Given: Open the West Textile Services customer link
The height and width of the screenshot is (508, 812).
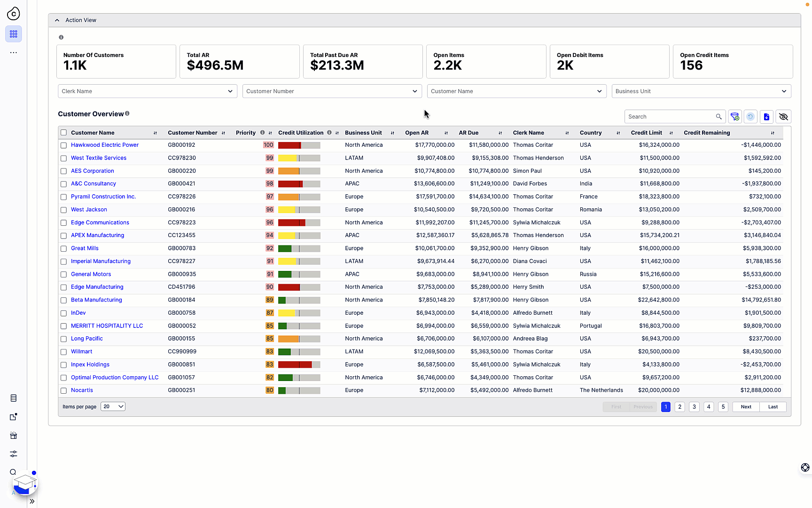Looking at the screenshot, I should [x=98, y=158].
